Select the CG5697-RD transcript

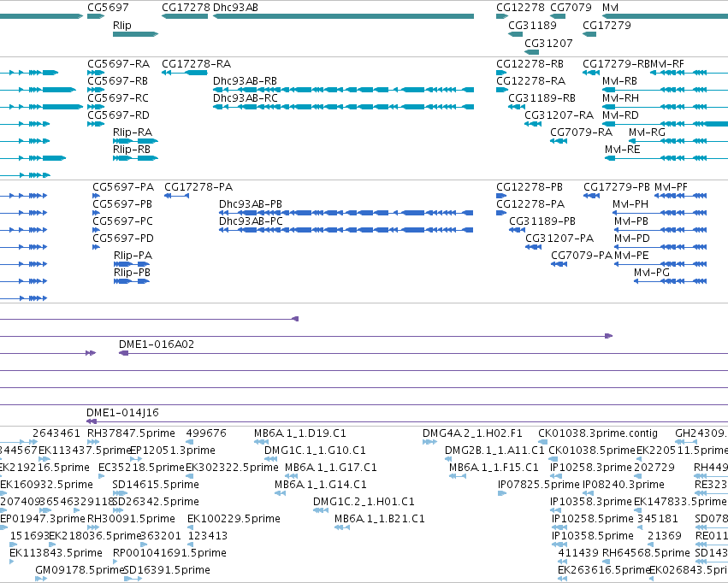tap(96, 124)
